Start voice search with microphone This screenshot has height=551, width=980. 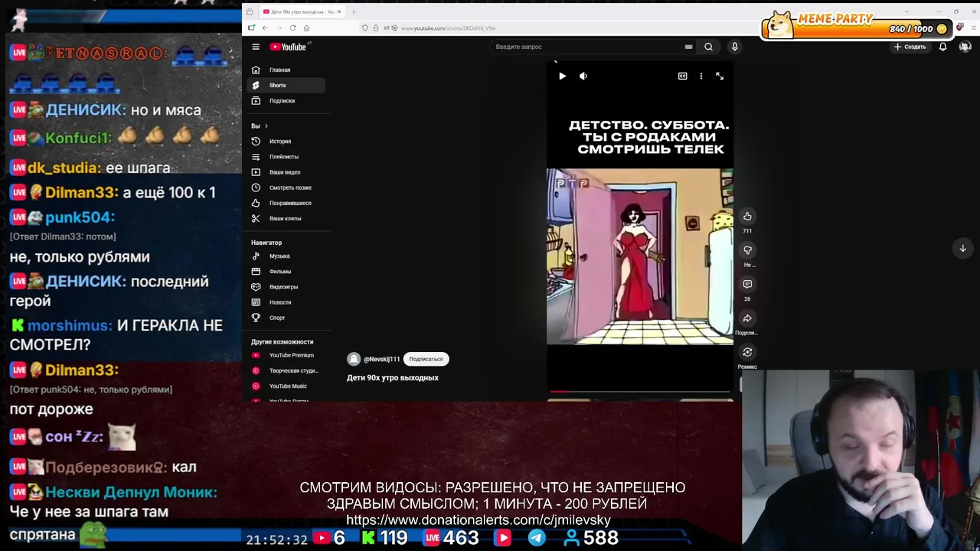pos(734,47)
